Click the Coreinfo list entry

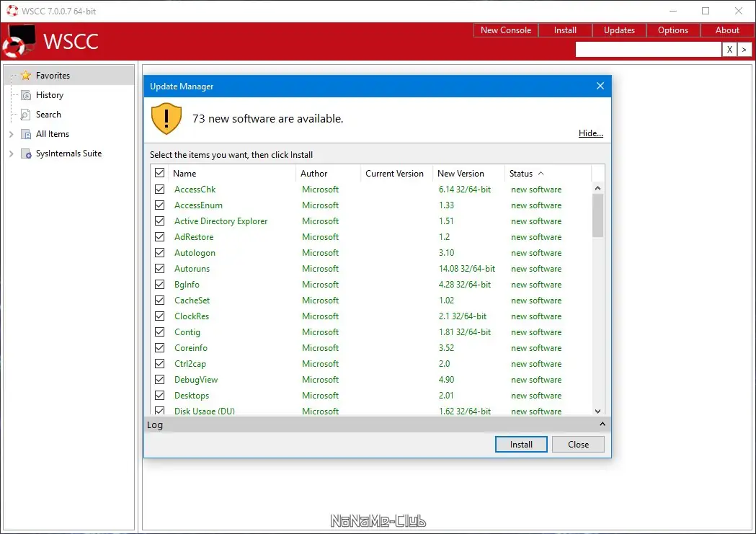[x=191, y=348]
